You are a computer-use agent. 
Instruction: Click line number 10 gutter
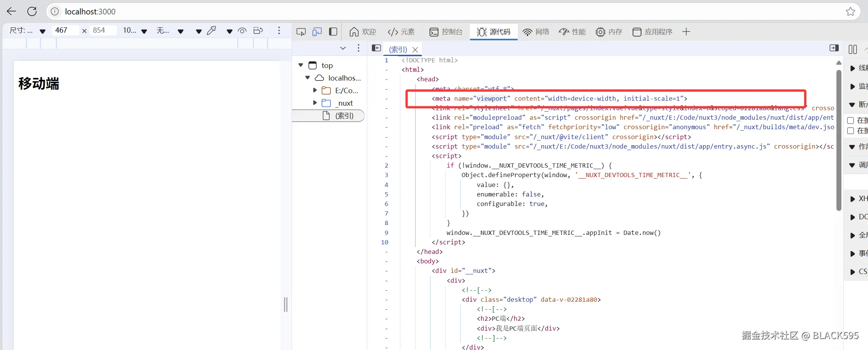(x=385, y=242)
